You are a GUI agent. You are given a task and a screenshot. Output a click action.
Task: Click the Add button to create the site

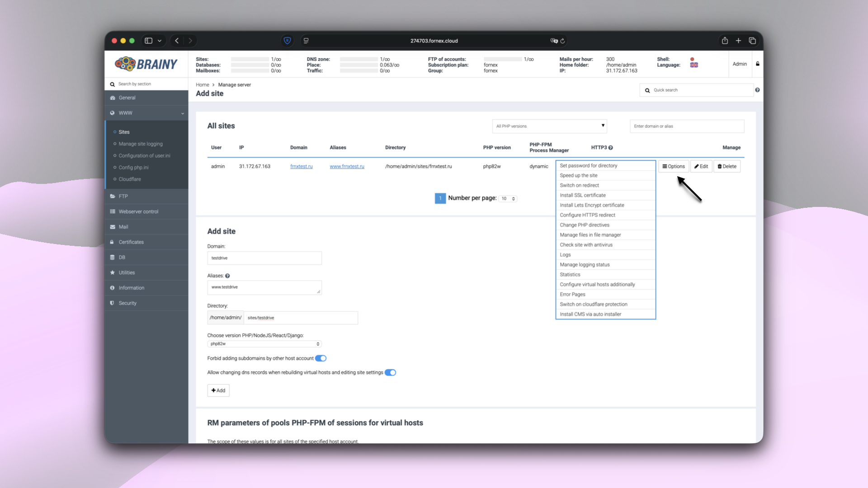(x=218, y=390)
